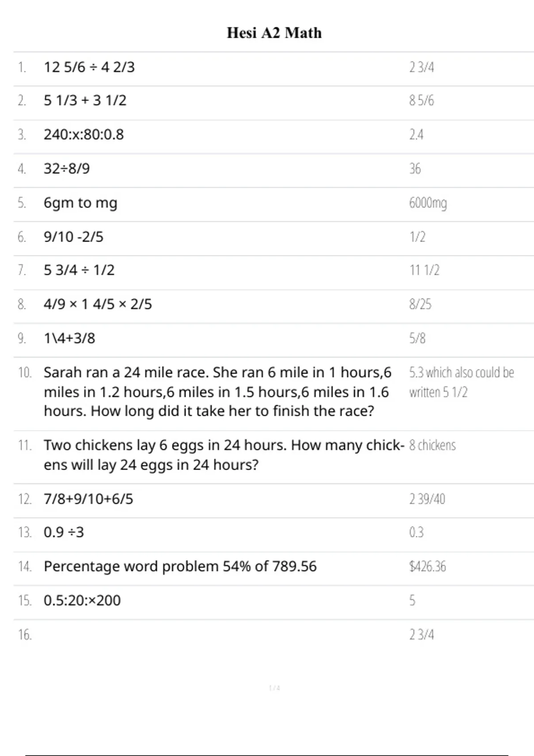
Task: Click the page number 1/4 indicator
Action: click(x=274, y=688)
